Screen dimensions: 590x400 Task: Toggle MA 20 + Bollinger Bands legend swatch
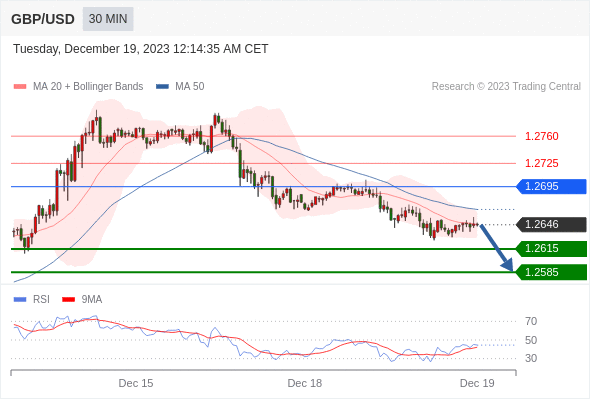[20, 87]
